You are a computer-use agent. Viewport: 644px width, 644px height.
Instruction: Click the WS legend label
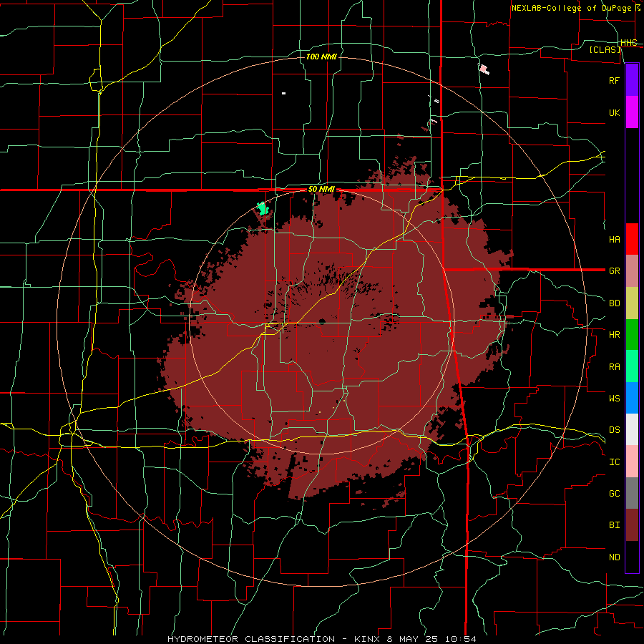coord(614,398)
